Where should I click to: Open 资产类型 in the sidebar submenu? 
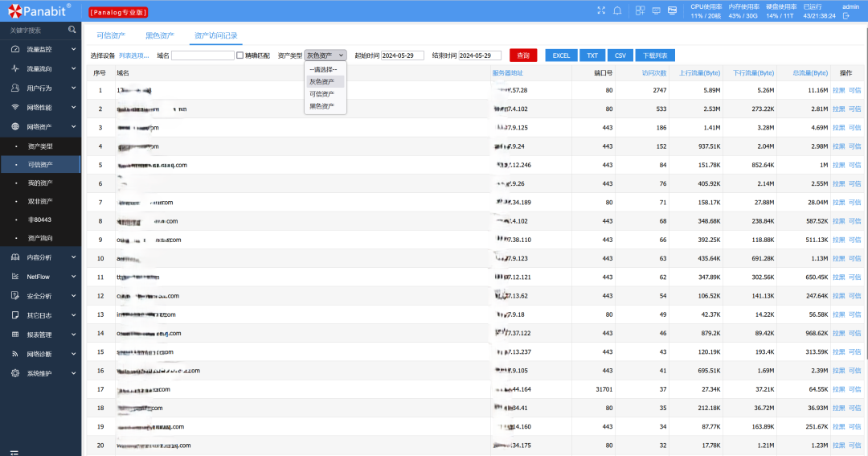[x=40, y=146]
